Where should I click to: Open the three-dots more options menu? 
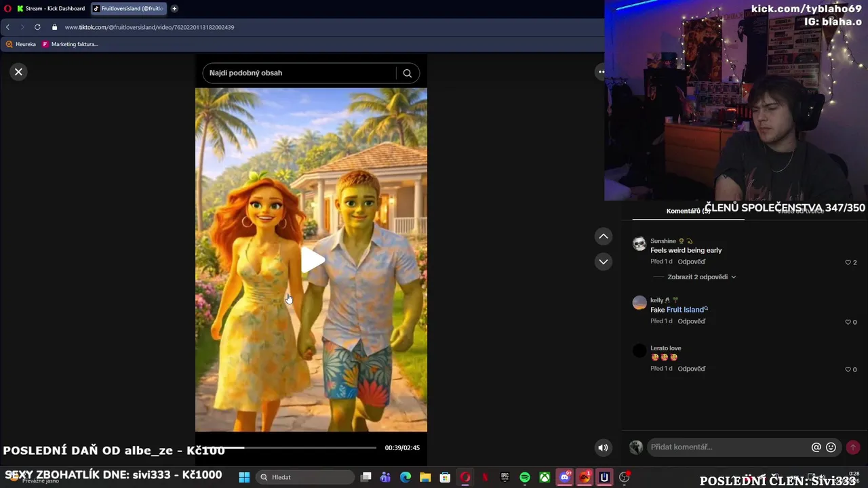(600, 72)
